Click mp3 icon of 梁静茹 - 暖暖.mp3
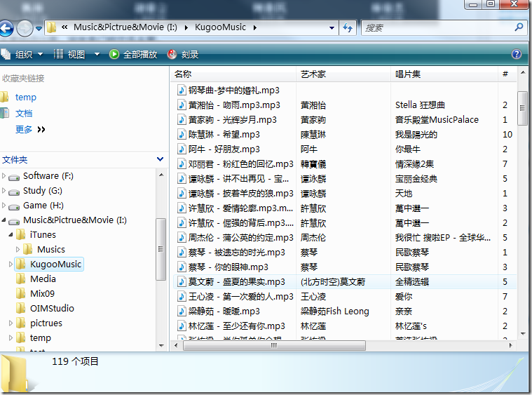532x395 pixels. (x=182, y=311)
